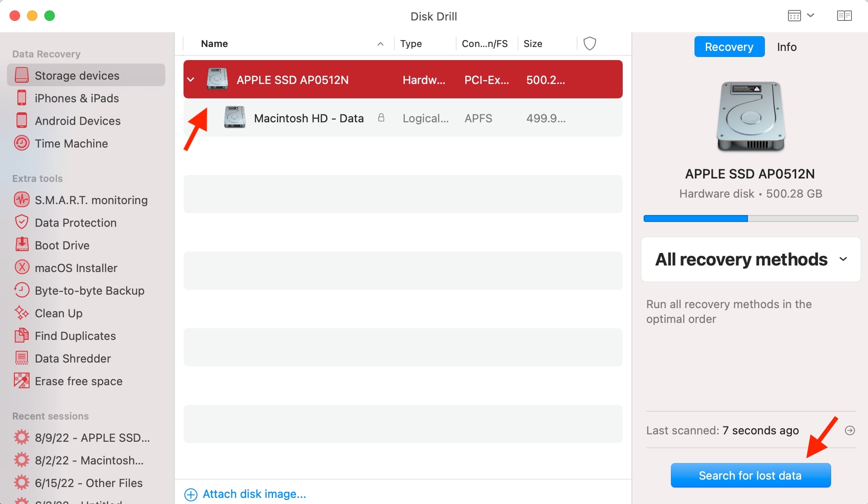The image size is (868, 504).
Task: Select the Recovery tab
Action: [729, 47]
